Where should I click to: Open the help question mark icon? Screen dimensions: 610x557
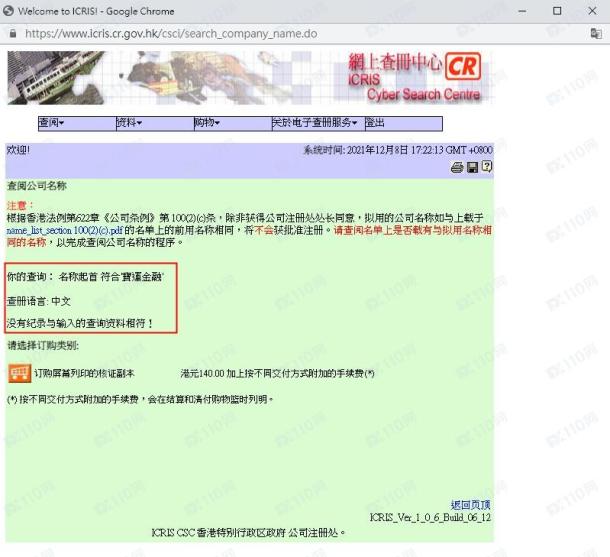click(x=487, y=167)
